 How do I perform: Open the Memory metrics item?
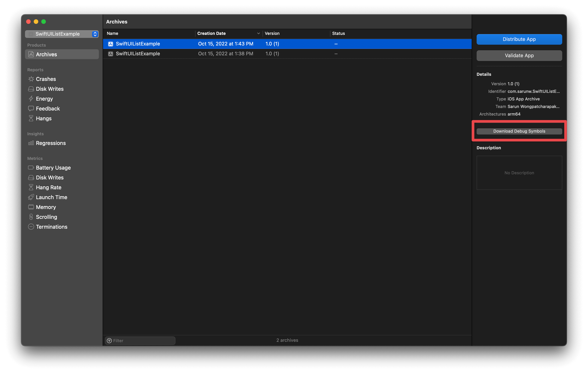click(x=46, y=207)
